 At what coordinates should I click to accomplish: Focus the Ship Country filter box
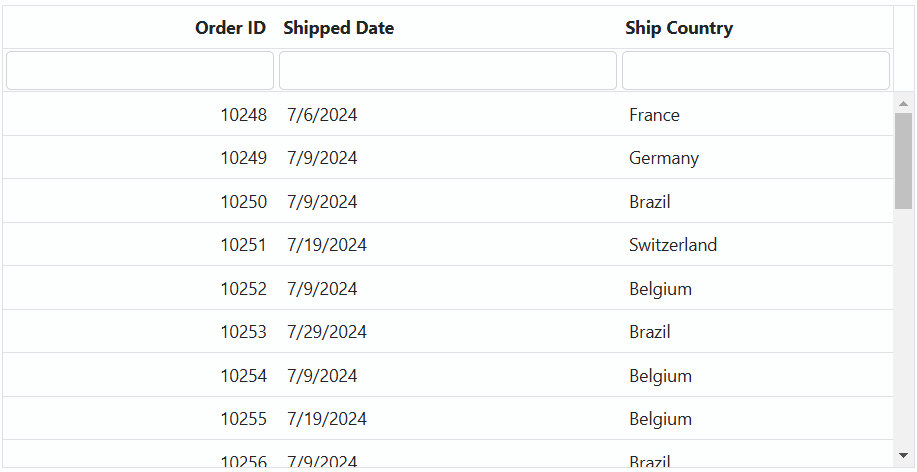(756, 70)
